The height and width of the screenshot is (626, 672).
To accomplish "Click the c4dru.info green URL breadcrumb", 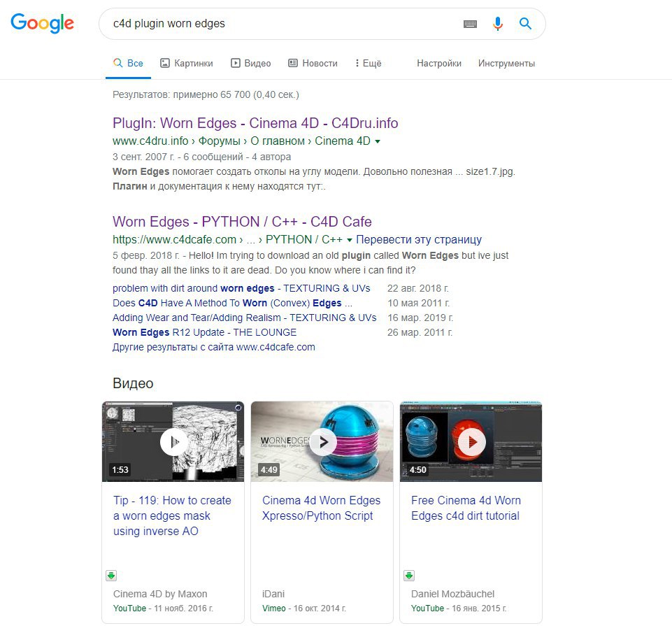I will click(241, 141).
